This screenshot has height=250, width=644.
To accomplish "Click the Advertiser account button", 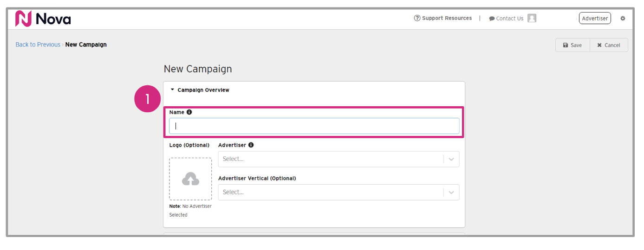I will 595,19.
